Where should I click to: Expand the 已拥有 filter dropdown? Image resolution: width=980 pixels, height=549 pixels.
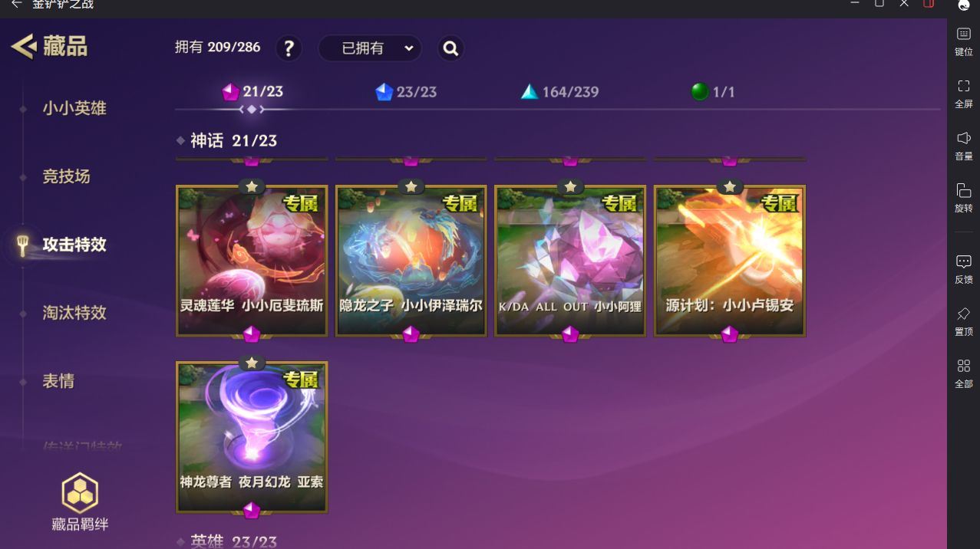click(x=370, y=48)
